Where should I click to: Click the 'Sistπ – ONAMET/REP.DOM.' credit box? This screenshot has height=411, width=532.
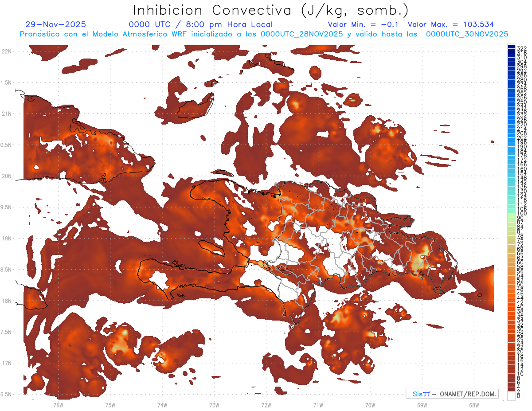(452, 394)
